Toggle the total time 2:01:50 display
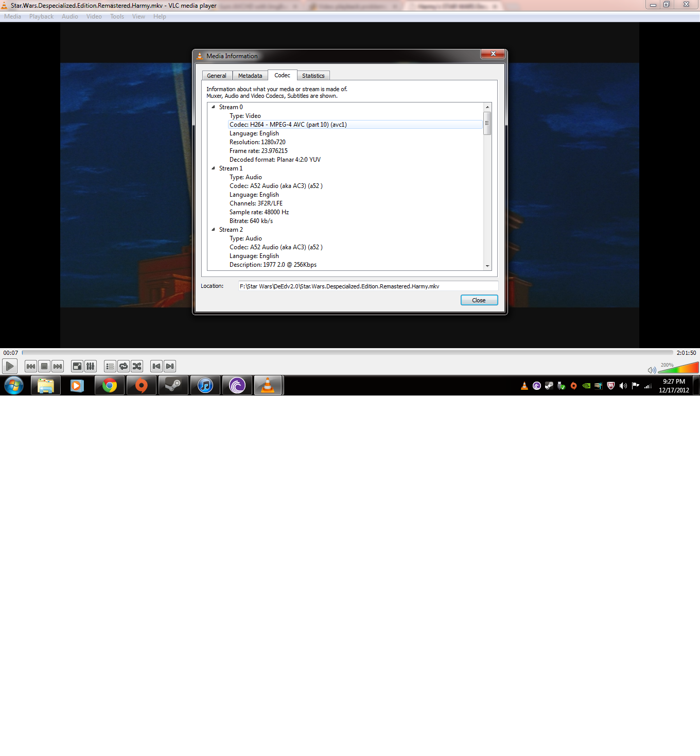Image resolution: width=700 pixels, height=756 pixels. click(x=686, y=353)
